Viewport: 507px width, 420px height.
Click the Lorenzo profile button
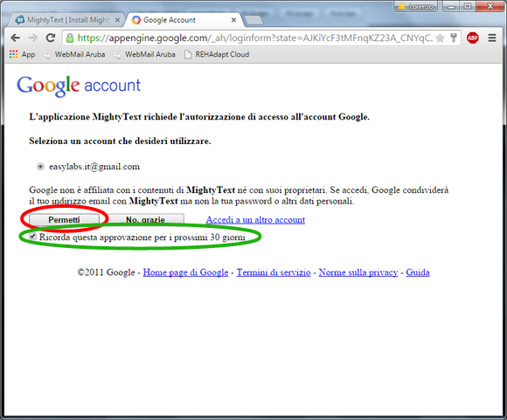click(415, 6)
